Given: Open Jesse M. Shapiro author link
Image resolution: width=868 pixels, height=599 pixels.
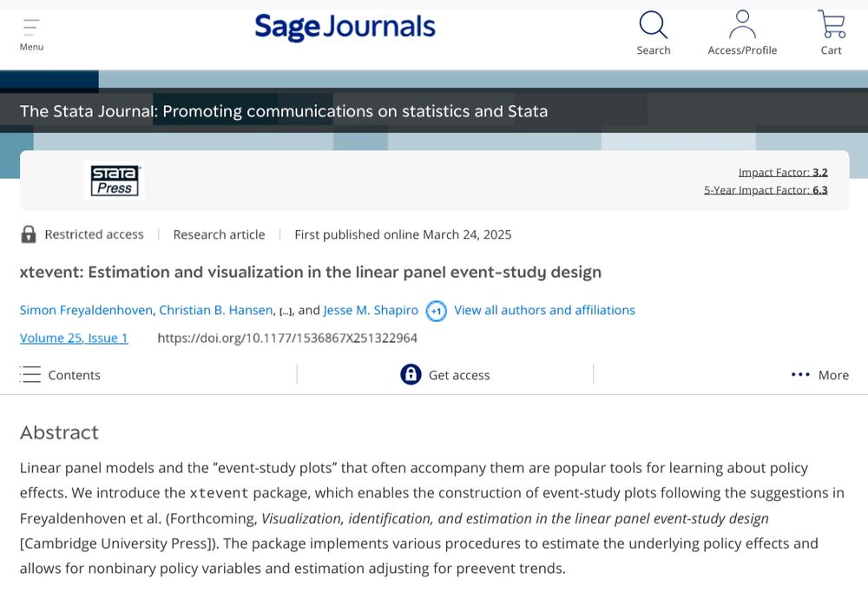Looking at the screenshot, I should click(371, 310).
